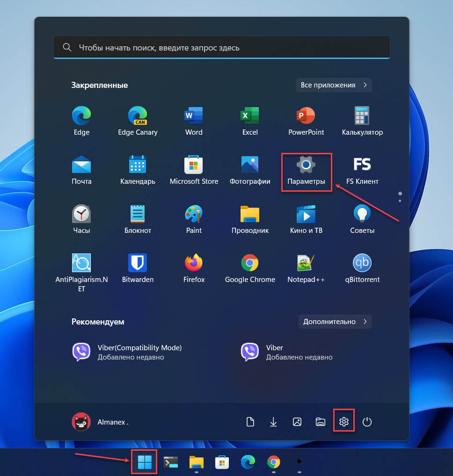Expand Дополнительно recommended items

tap(335, 322)
